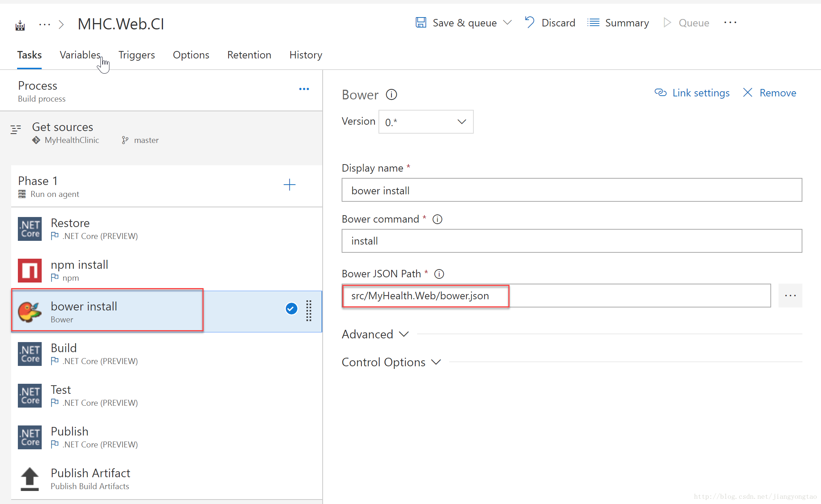Viewport: 821px width, 504px height.
Task: Select the Restore .NET Core task
Action: (167, 229)
